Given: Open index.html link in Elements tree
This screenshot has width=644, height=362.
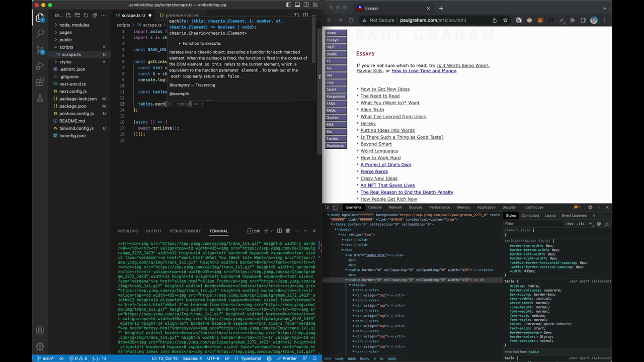Looking at the screenshot, I should [376, 255].
